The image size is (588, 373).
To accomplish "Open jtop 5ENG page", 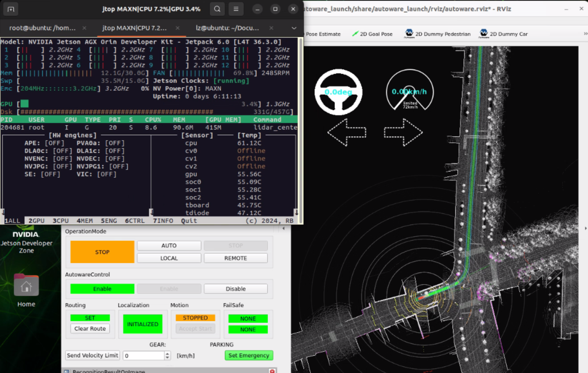I will (109, 221).
